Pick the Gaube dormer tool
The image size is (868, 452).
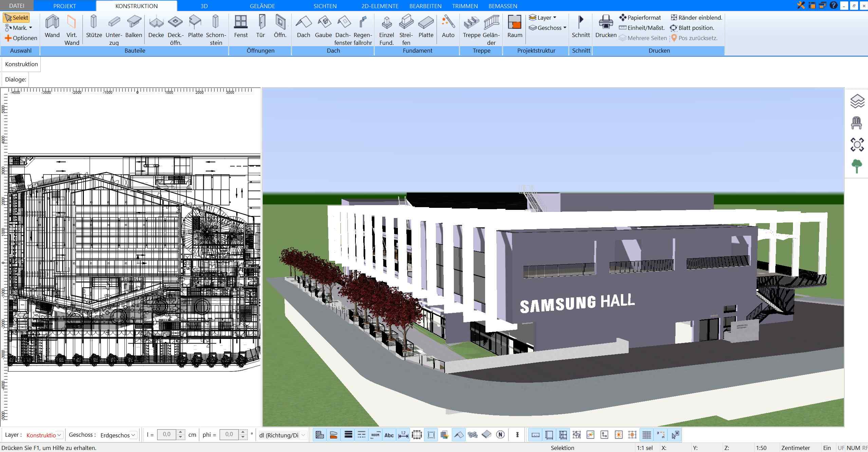click(323, 26)
